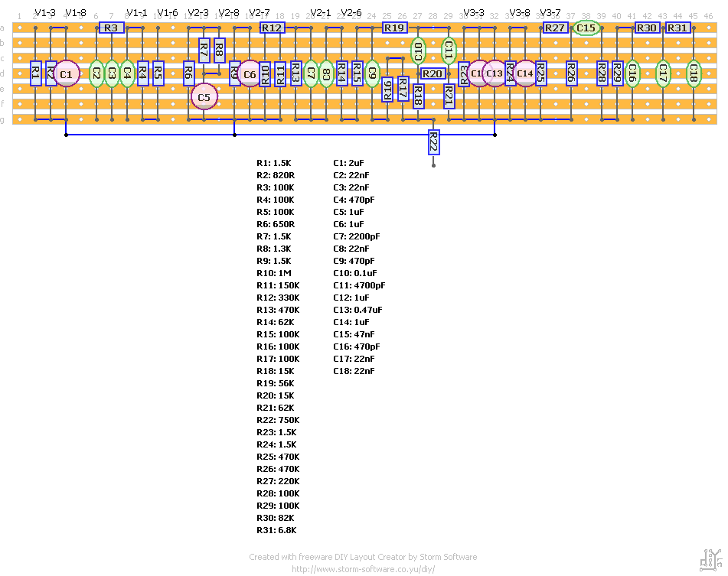
Task: Select the C17 capacitor
Action: click(x=662, y=73)
